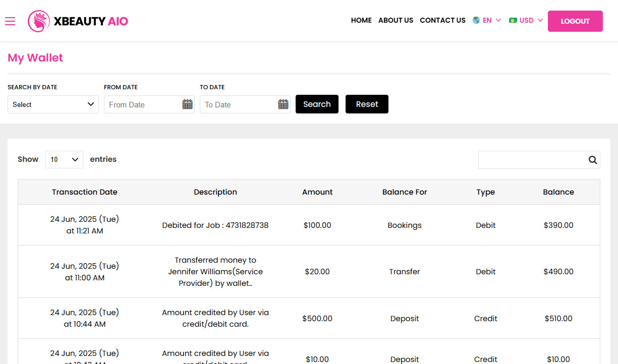This screenshot has height=364, width=618.
Task: Click the magnifier icon in the entries search box
Action: [x=592, y=160]
